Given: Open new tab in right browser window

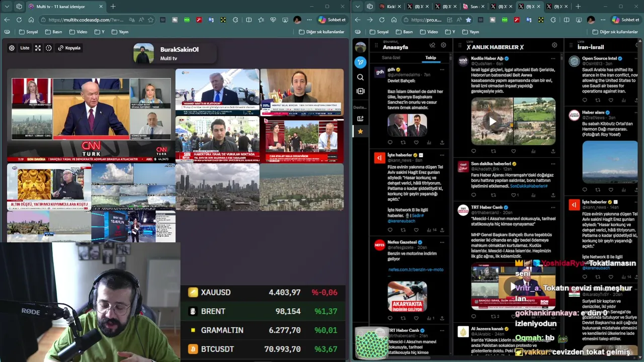Looking at the screenshot, I should pyautogui.click(x=578, y=7).
